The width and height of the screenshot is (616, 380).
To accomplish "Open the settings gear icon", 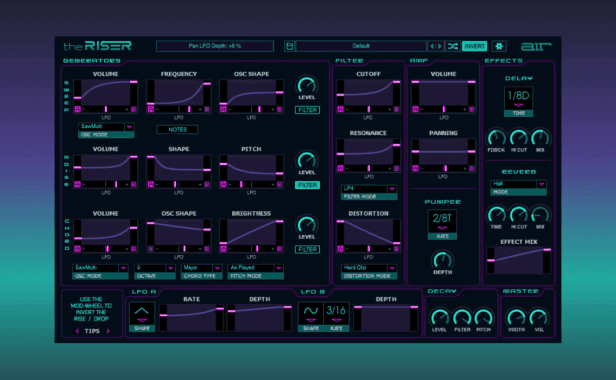I will click(499, 46).
